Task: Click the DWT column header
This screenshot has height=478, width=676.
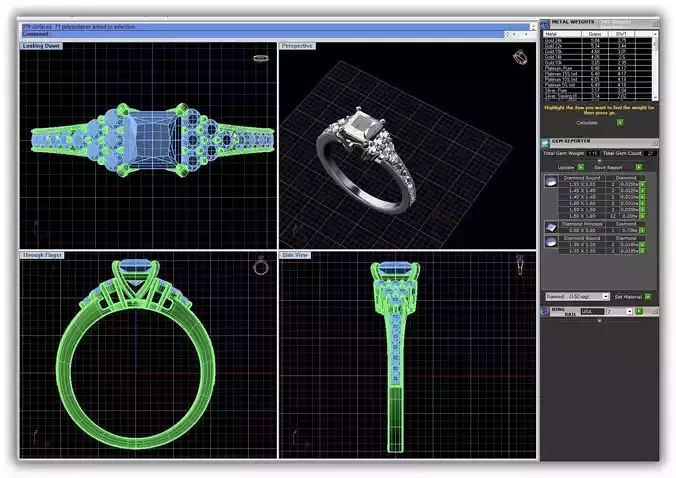Action: [x=621, y=34]
